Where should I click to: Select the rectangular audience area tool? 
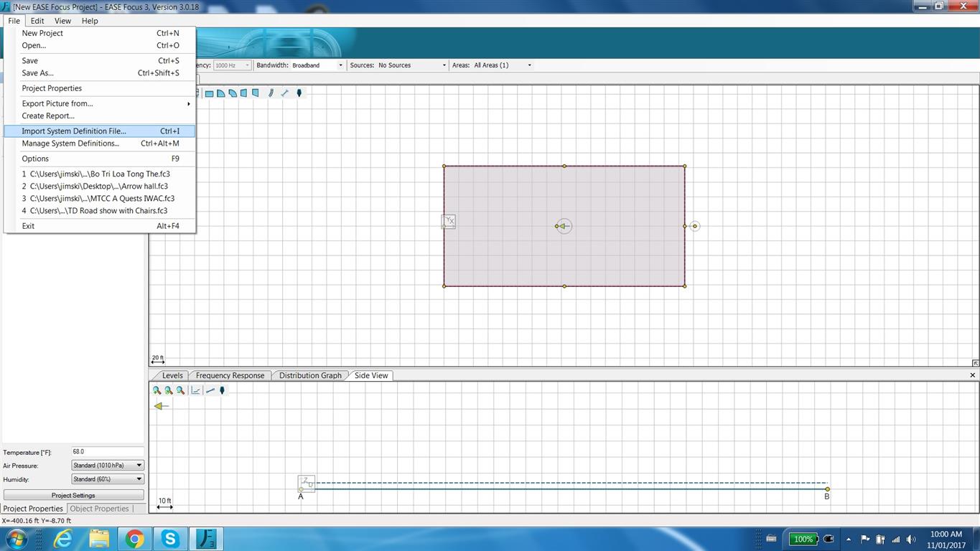209,93
